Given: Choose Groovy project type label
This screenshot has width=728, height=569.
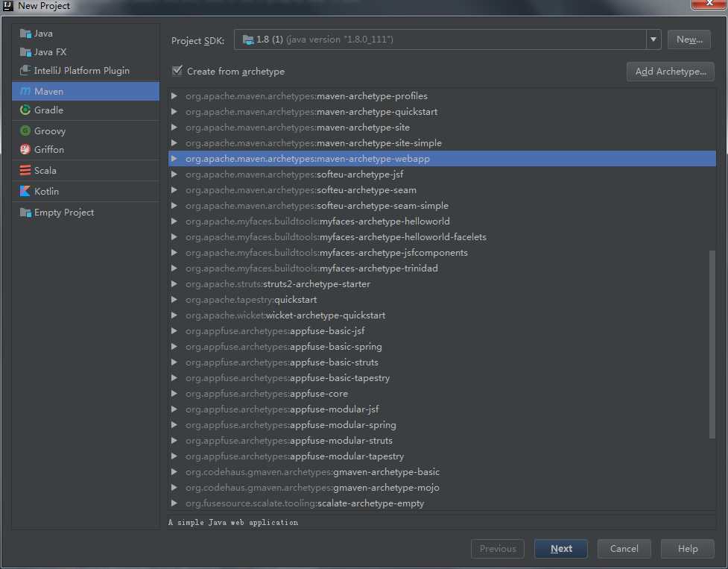Looking at the screenshot, I should point(50,131).
